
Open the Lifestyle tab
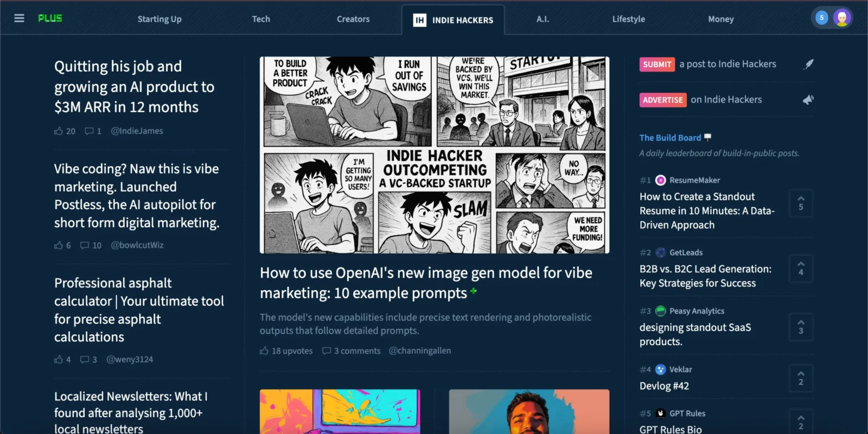pos(629,19)
